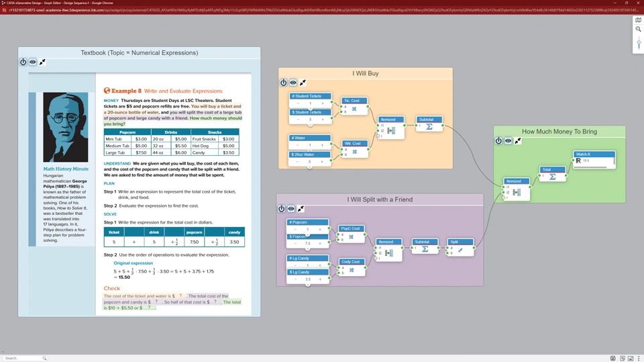Collapse the Textbook group with arrows icon
This screenshot has height=362, width=644.
(x=42, y=62)
